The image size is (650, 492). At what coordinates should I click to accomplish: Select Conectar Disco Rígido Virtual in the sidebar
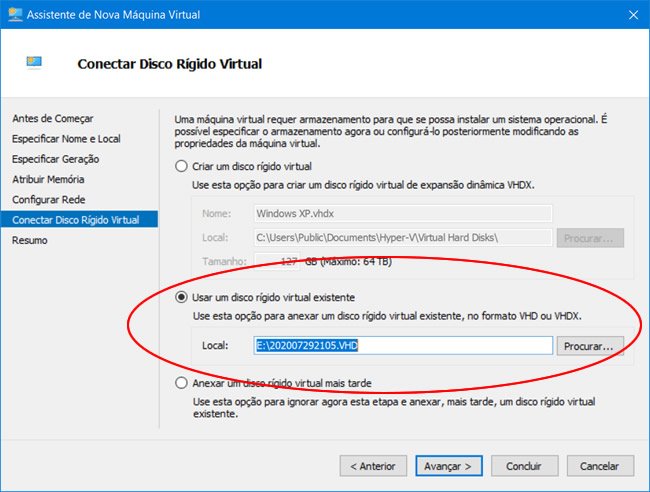76,220
